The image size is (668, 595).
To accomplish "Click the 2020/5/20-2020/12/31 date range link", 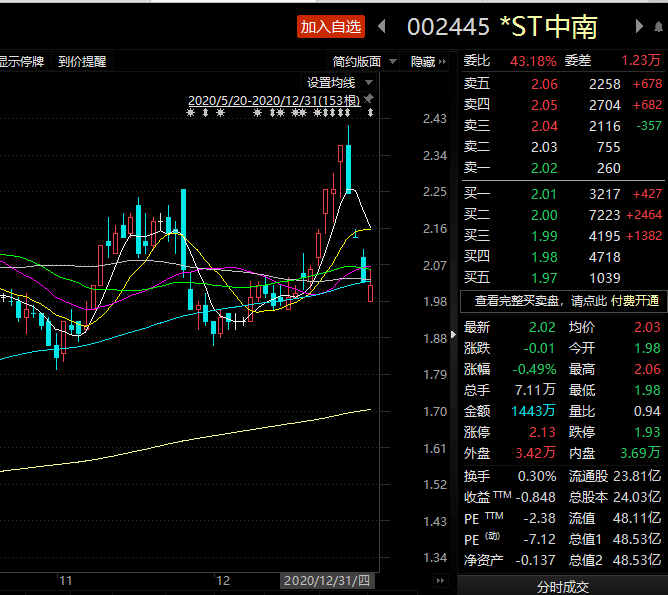I will 274,100.
